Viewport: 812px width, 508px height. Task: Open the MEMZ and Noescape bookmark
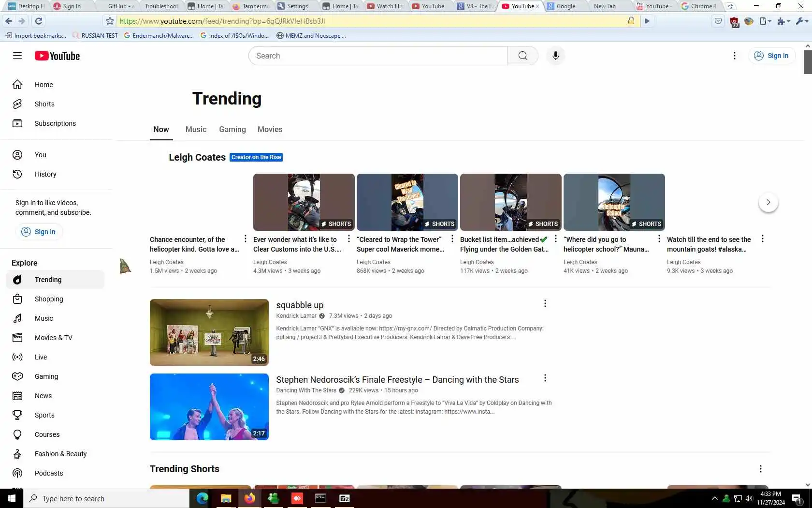(311, 35)
